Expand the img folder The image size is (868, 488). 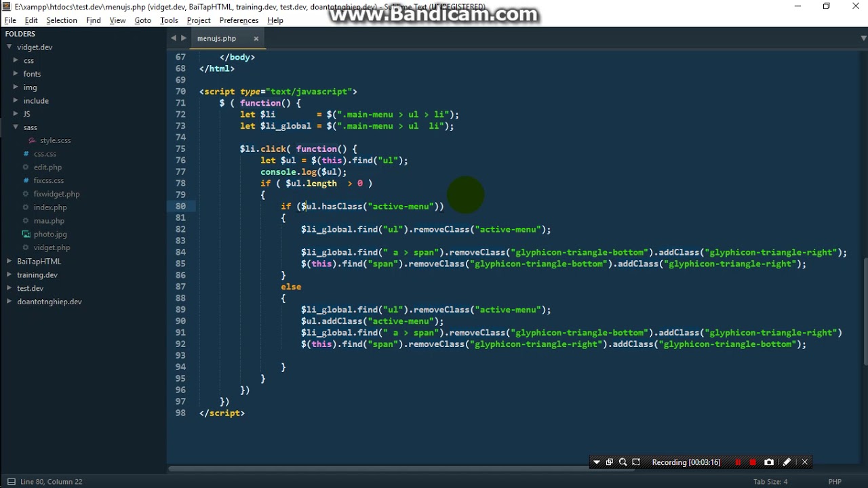coord(16,87)
